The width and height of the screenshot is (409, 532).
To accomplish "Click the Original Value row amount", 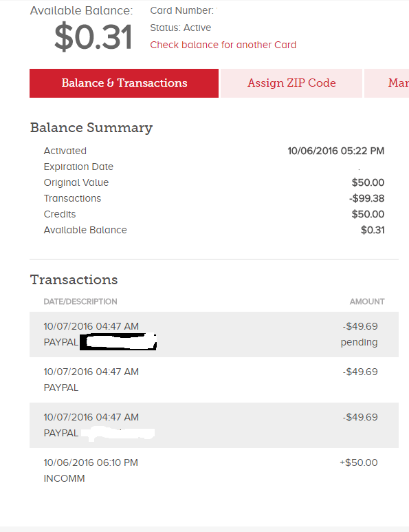I will pos(368,182).
